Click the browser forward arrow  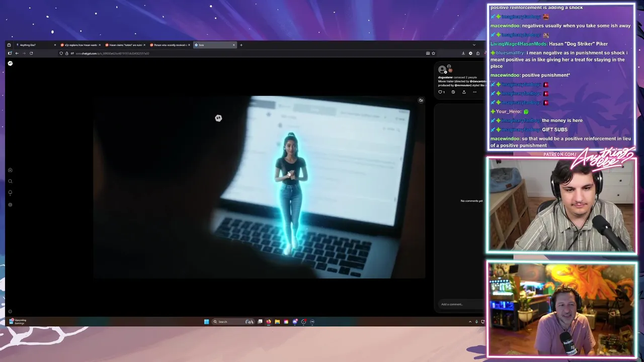coord(24,53)
